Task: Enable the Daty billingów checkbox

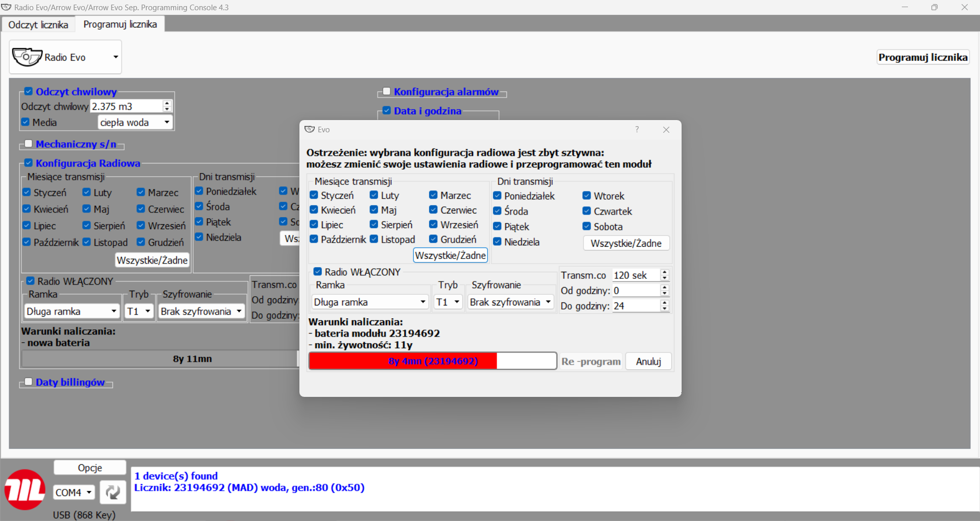Action: tap(29, 382)
